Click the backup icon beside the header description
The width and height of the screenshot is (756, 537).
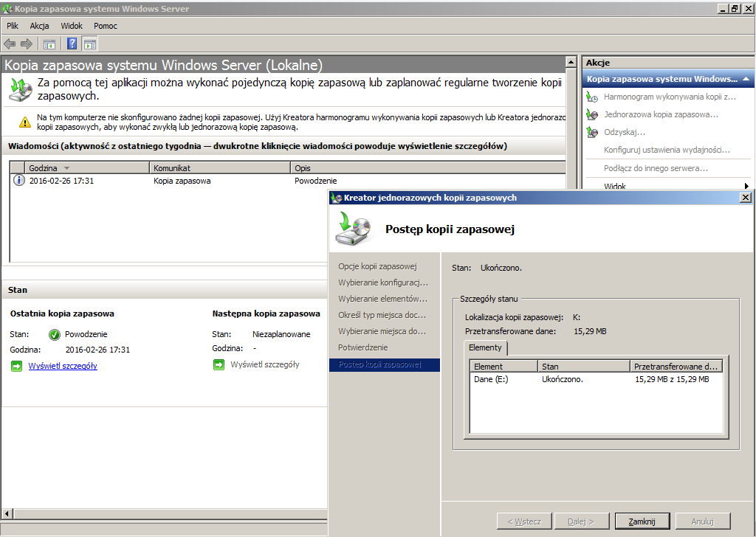(20, 90)
